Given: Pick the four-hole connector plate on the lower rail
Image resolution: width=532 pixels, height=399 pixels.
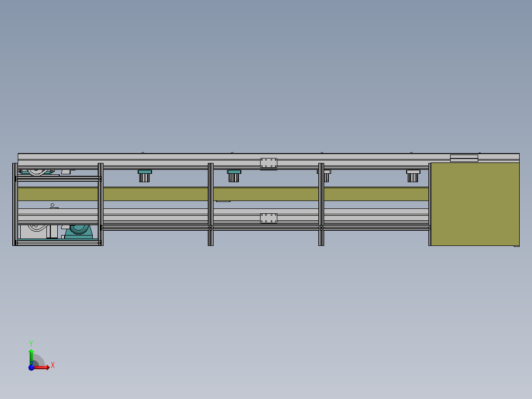Looking at the screenshot, I should [268, 218].
